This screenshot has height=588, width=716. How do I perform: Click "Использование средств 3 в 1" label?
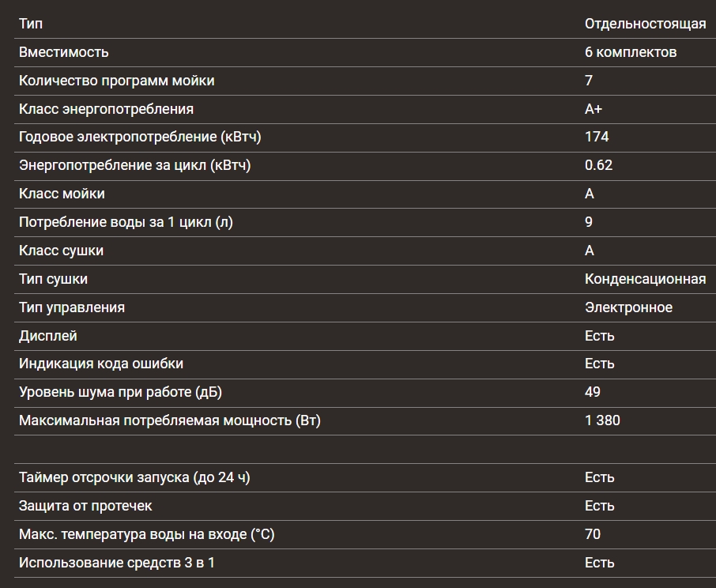117,563
